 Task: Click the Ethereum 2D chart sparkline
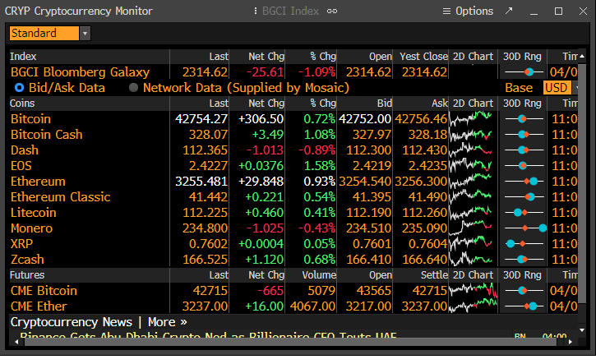click(x=474, y=181)
